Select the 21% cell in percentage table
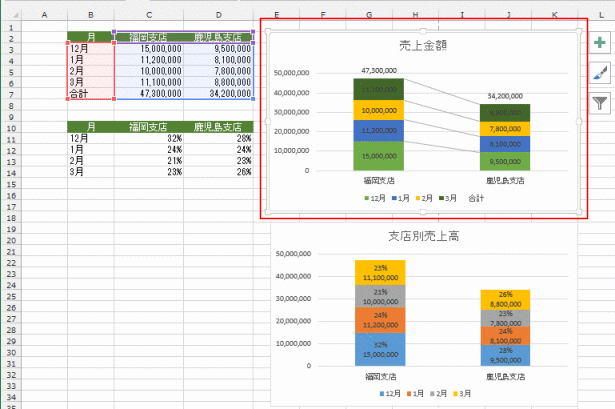This screenshot has height=409, width=615. coord(149,161)
